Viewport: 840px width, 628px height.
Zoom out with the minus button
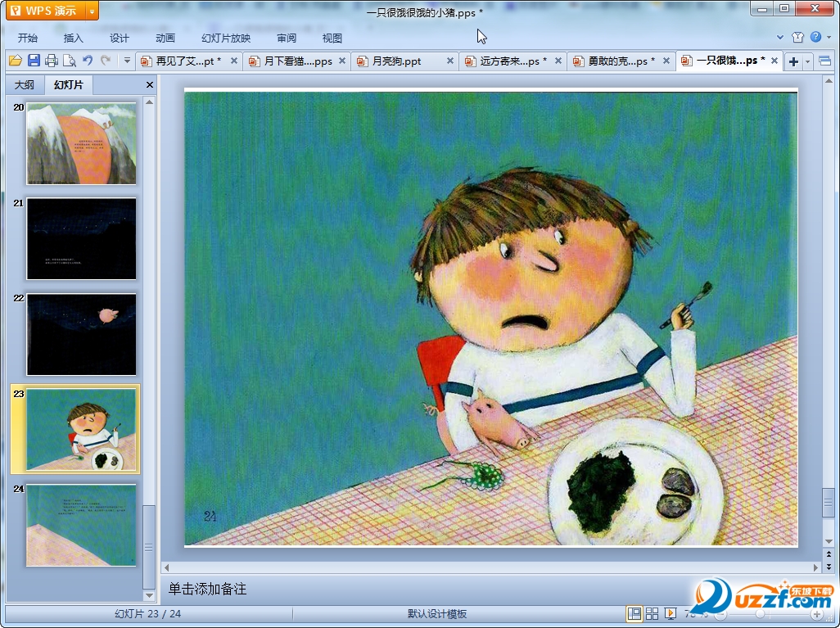pyautogui.click(x=721, y=614)
